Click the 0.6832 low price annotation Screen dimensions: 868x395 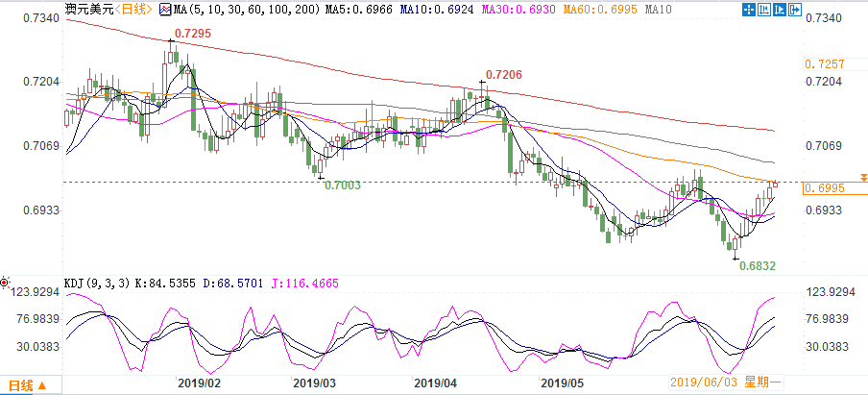(x=757, y=264)
